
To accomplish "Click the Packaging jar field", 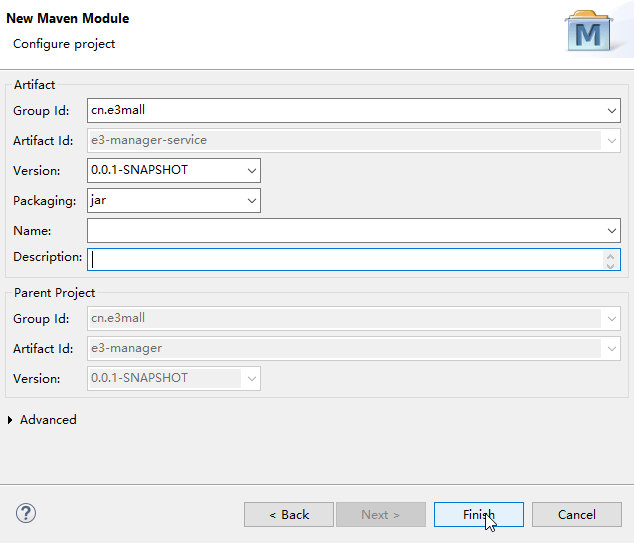I will coord(165,201).
